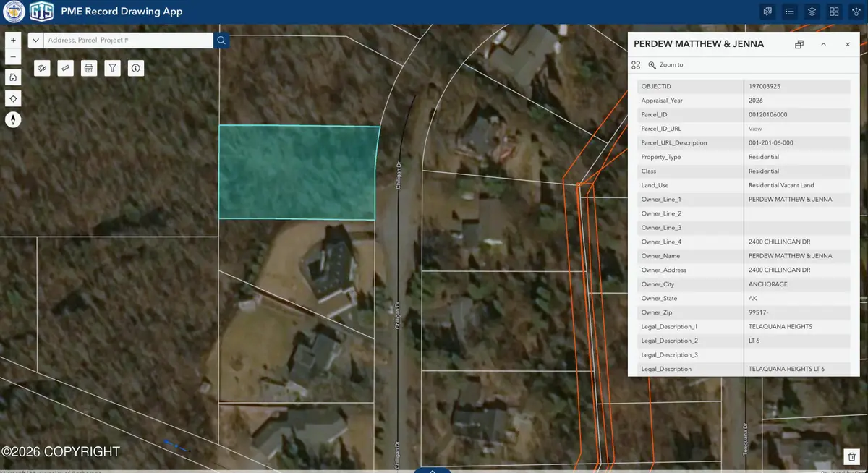Find my current location
This screenshot has height=473, width=868.
click(x=13, y=98)
